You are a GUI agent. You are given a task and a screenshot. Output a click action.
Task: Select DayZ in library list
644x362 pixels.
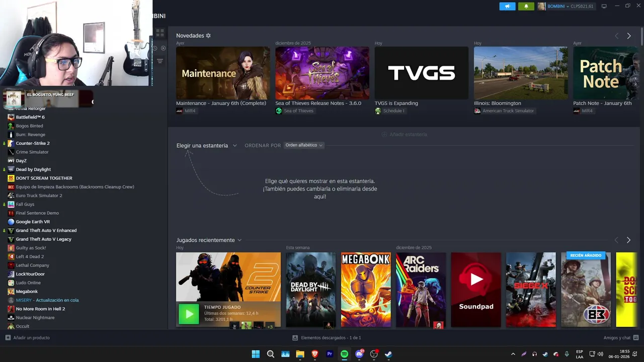point(21,161)
